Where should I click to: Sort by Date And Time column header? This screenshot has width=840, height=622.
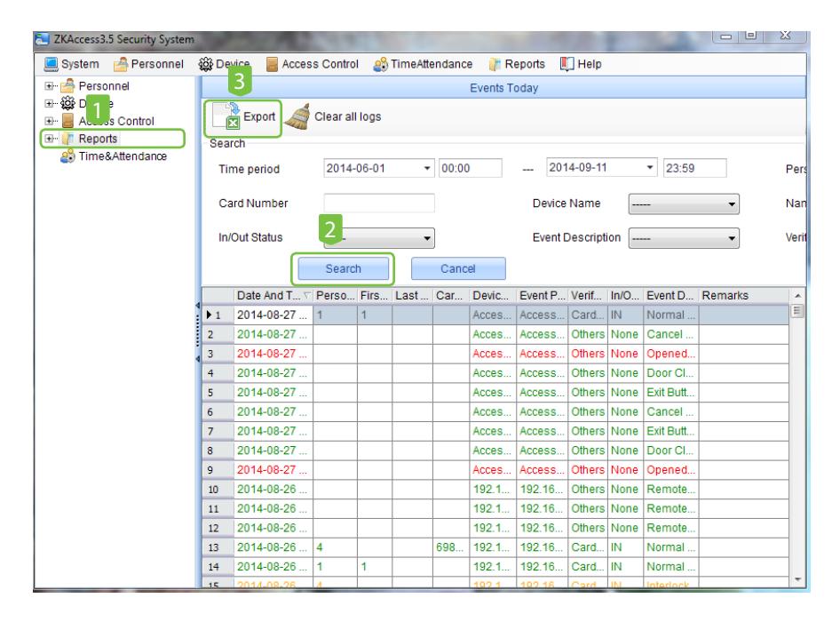tap(273, 295)
